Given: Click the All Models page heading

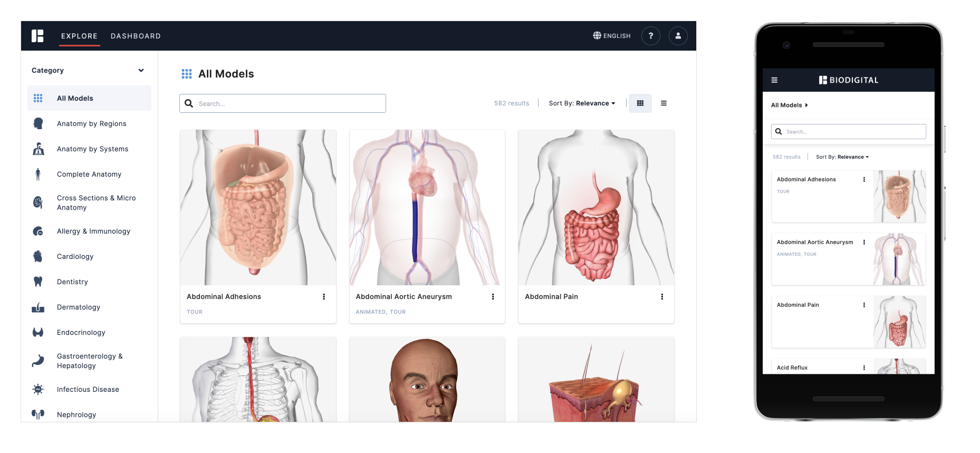Looking at the screenshot, I should (x=226, y=74).
